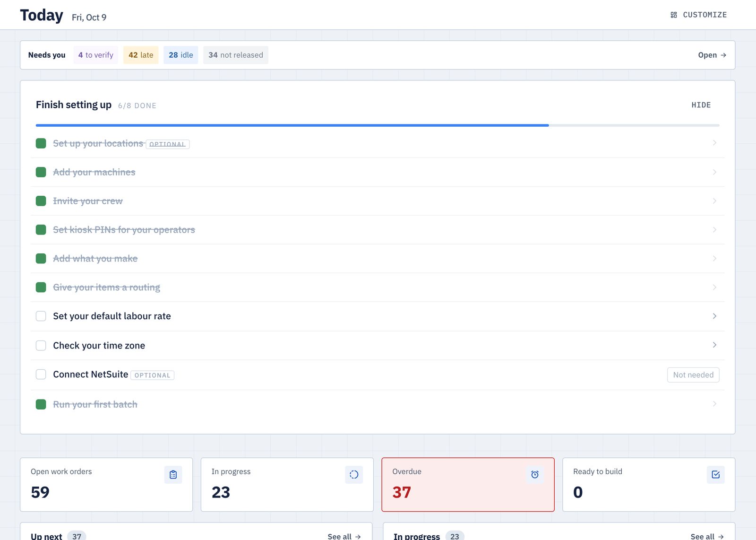Viewport: 756px width, 540px height.
Task: Click the spinner icon in In progress card
Action: 354,475
